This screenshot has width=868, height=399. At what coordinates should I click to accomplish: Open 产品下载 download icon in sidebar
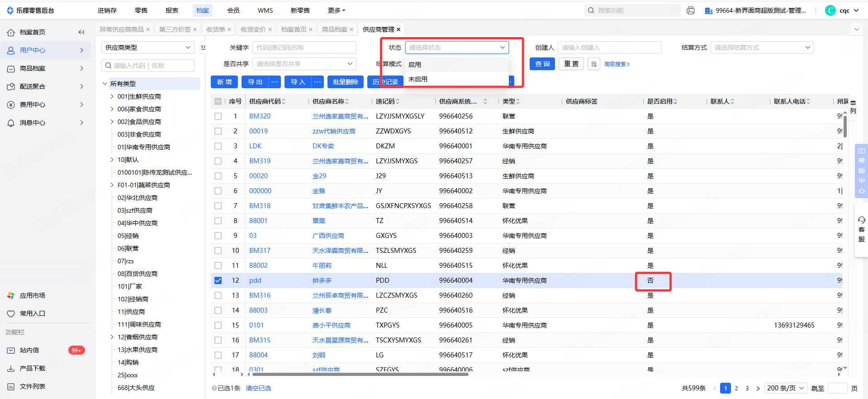(x=11, y=368)
